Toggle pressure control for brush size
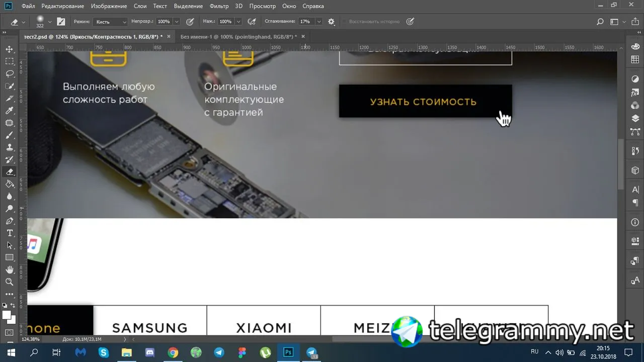 point(411,22)
